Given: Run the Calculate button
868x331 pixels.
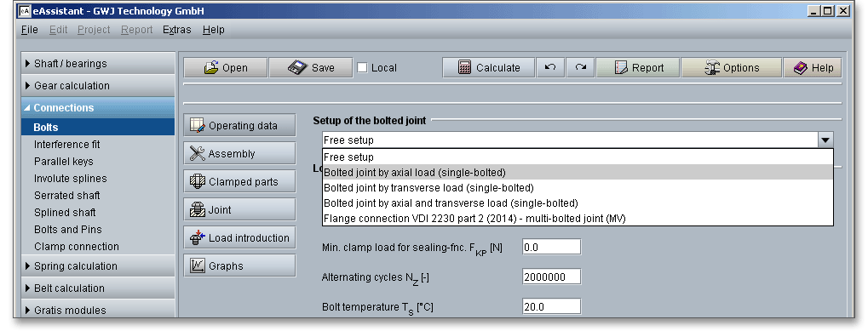Looking at the screenshot, I should pos(489,67).
